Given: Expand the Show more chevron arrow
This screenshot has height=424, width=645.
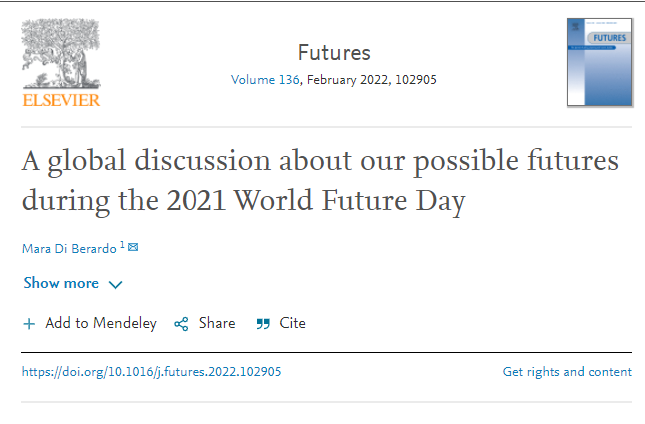Looking at the screenshot, I should click(115, 285).
